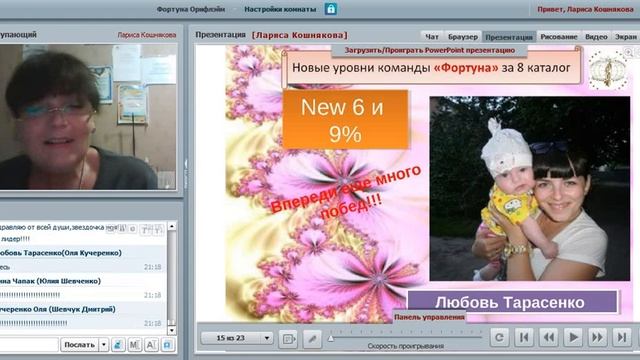Click presenter name Лариса Кошнякова in video header
This screenshot has width=640, height=360.
coord(147,35)
